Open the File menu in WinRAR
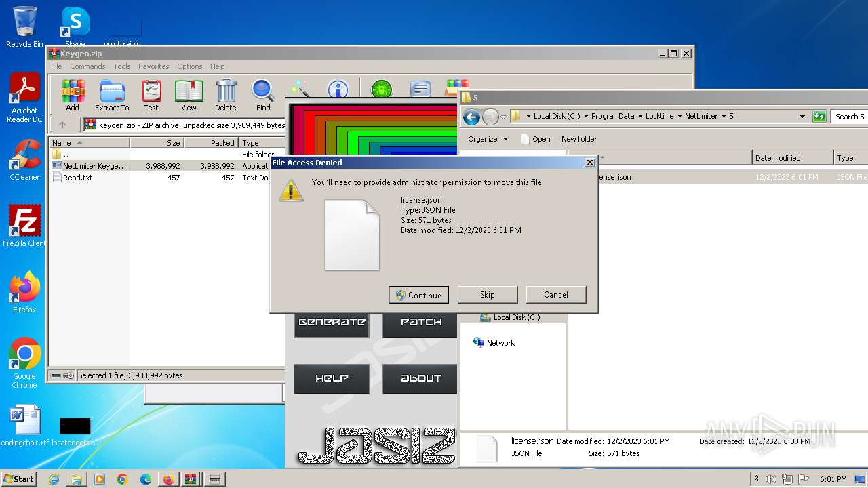868x488 pixels. tap(56, 66)
